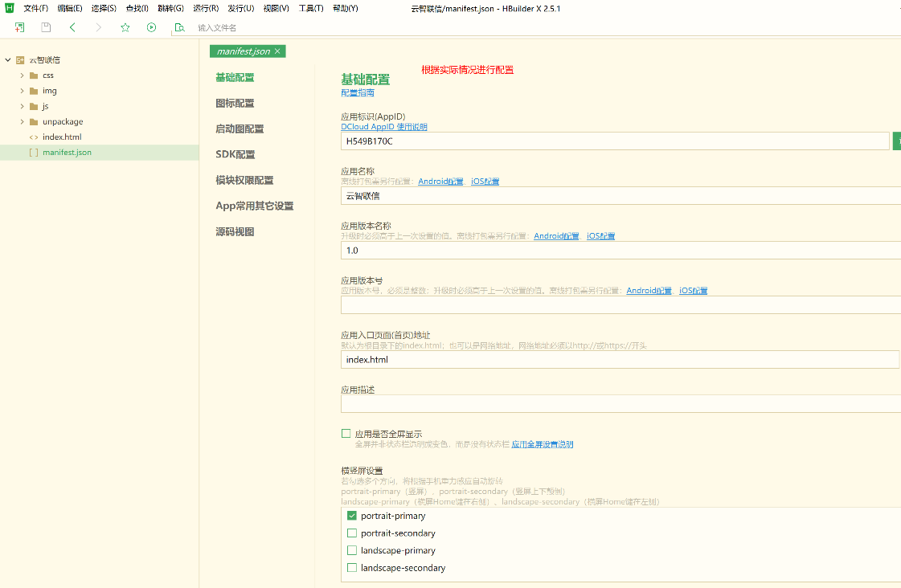
Task: Select the 源码视图 section in config sidebar
Action: [233, 231]
